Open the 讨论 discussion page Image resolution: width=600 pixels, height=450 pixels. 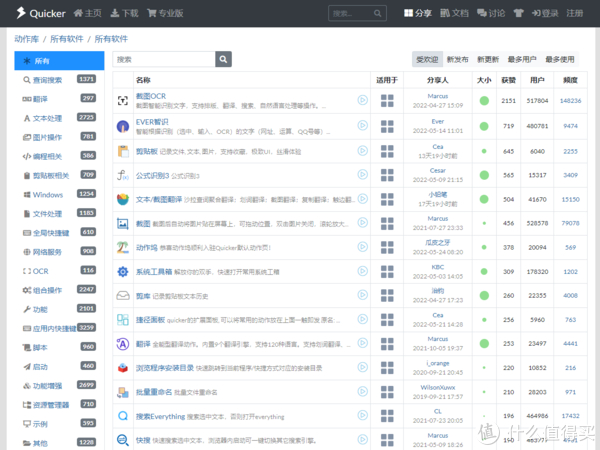[x=491, y=13]
